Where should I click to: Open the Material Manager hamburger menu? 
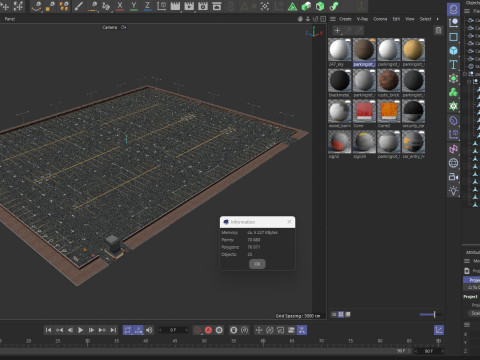333,19
